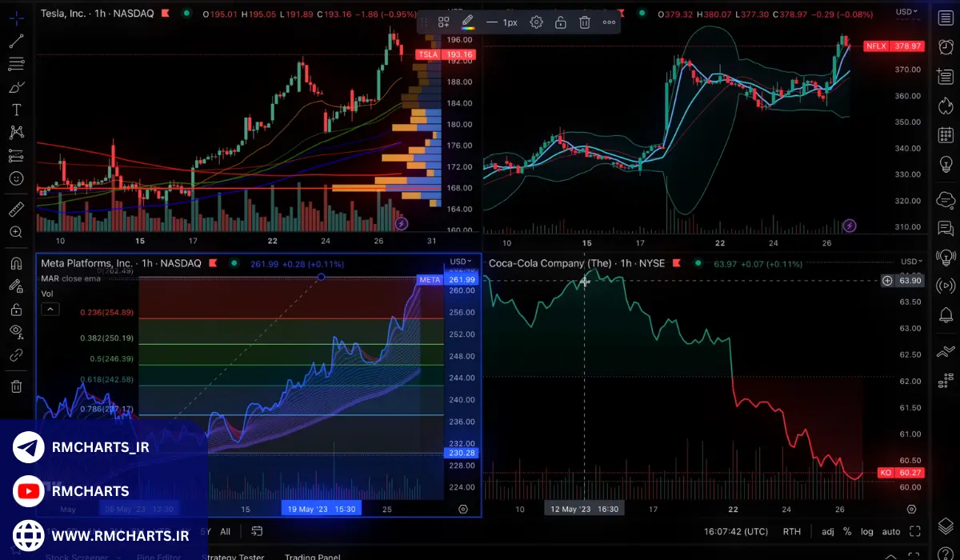Open USD currency dropdown on Netflix chart

tap(908, 11)
